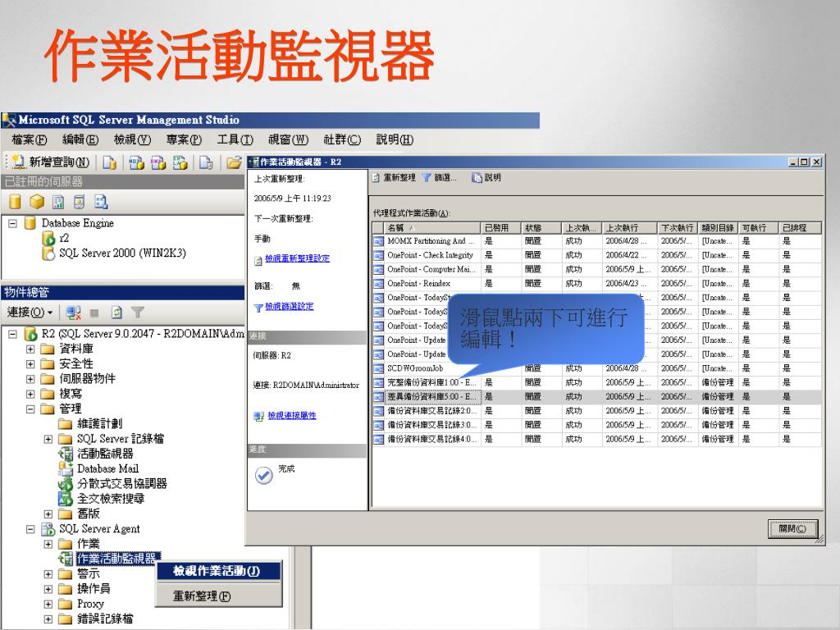Image resolution: width=840 pixels, height=630 pixels.
Task: Sort jobs by the 已啟用 column header
Action: tap(500, 228)
